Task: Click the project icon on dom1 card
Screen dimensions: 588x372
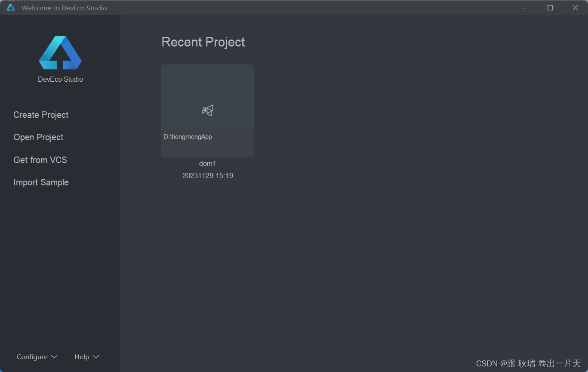Action: (207, 111)
